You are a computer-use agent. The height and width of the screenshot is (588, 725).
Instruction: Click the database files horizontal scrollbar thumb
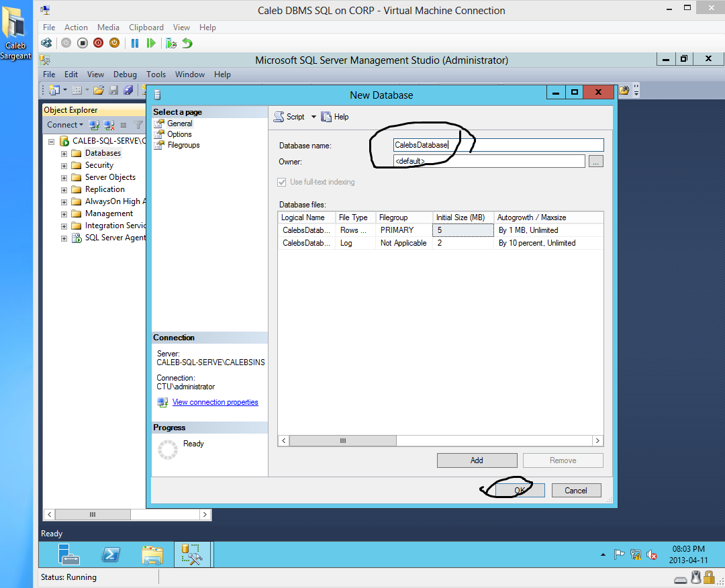[342, 440]
